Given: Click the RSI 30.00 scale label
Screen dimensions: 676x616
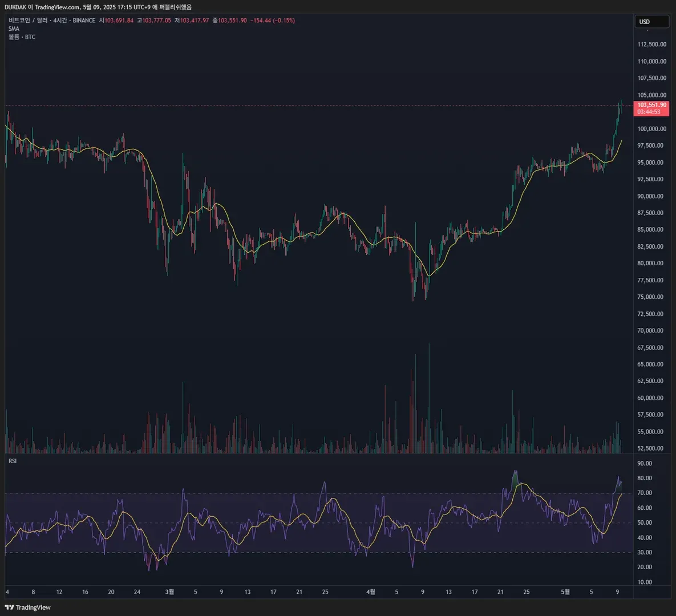Looking at the screenshot, I should tap(645, 552).
